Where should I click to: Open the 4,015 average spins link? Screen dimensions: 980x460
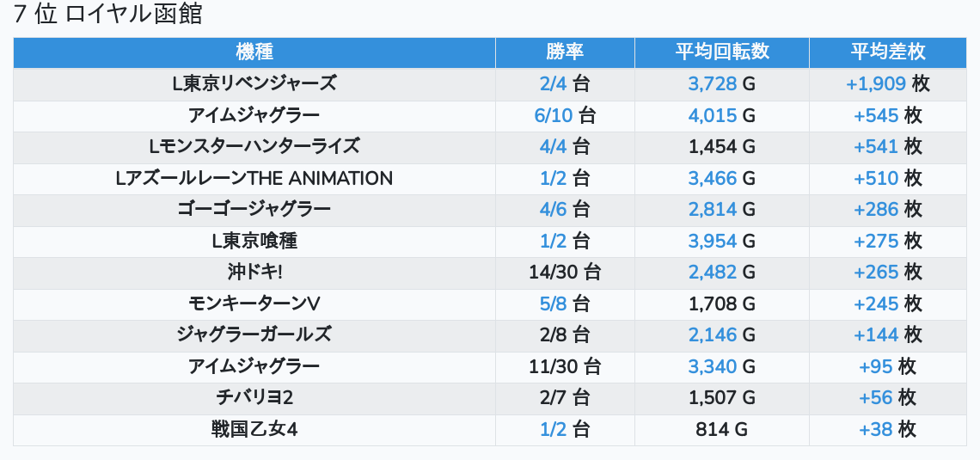(x=712, y=115)
